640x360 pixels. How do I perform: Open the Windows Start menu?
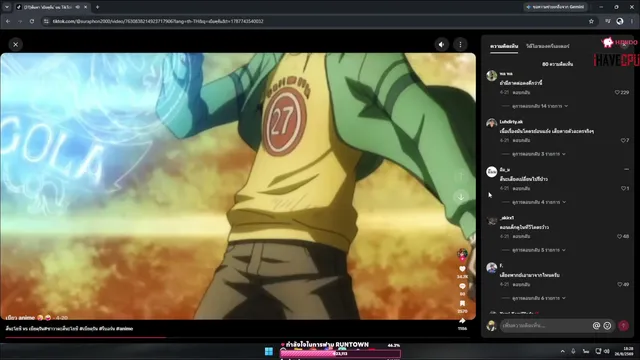[269, 351]
